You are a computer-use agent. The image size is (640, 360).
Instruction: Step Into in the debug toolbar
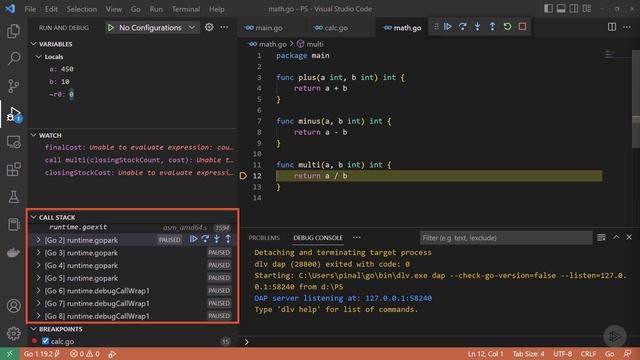[x=477, y=27]
